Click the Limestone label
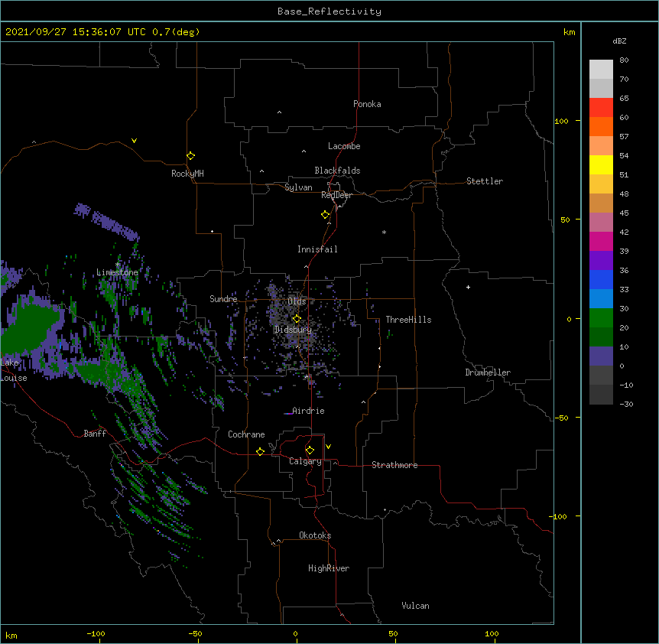This screenshot has height=644, width=659. pos(117,272)
